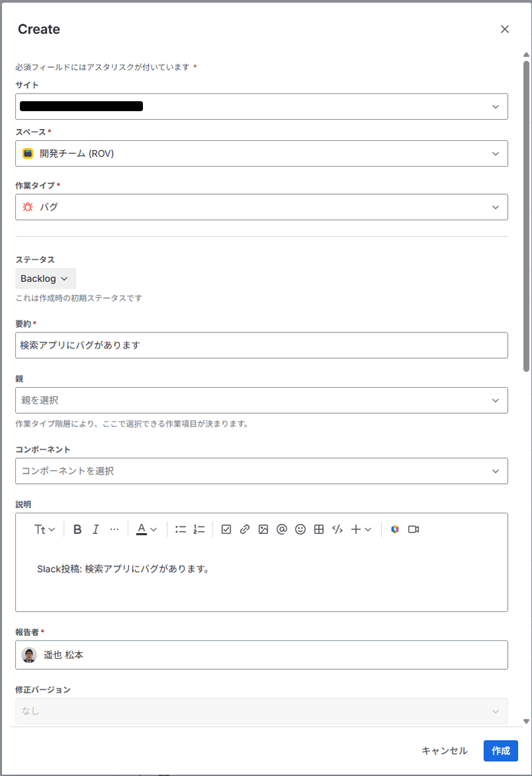
Task: Insert a code block in the description
Action: coord(337,529)
